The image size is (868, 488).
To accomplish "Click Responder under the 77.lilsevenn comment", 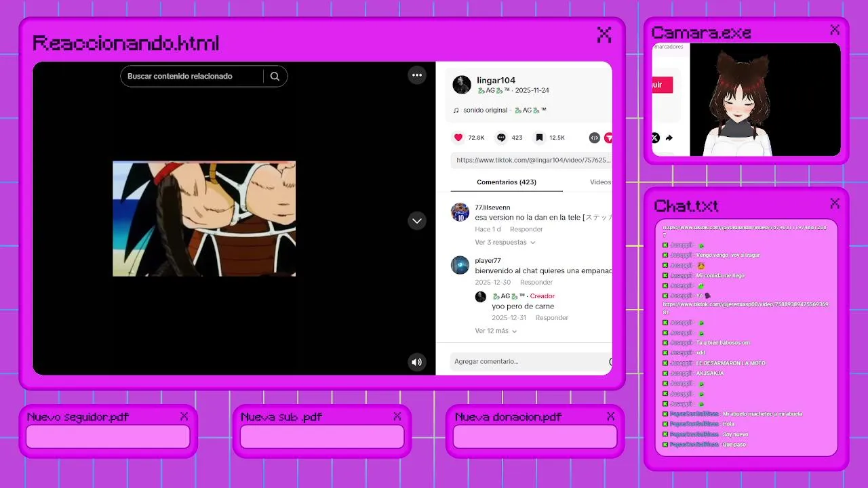I will (x=526, y=230).
